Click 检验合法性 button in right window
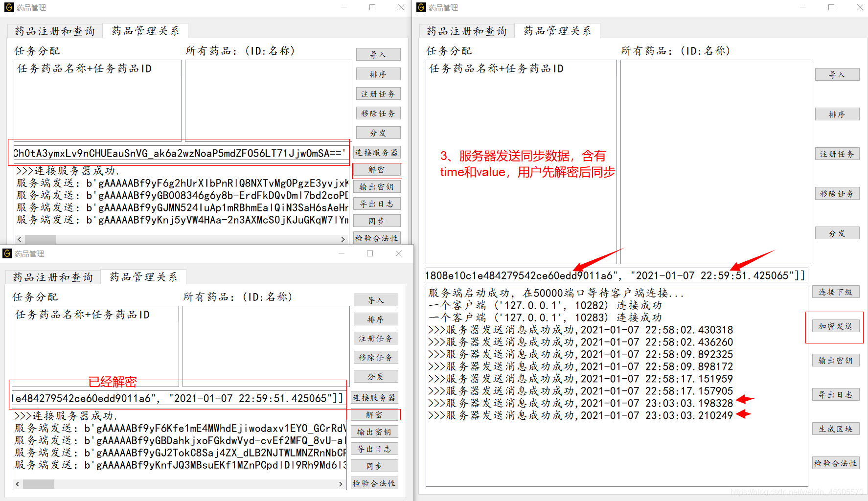Screen dimensions: 868x501 [x=836, y=463]
